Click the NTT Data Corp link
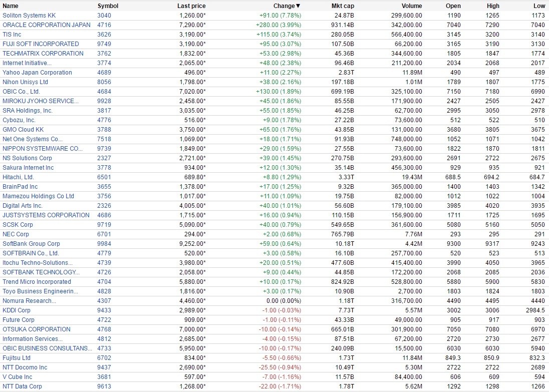Screen dimensions: 549x392 (22, 386)
